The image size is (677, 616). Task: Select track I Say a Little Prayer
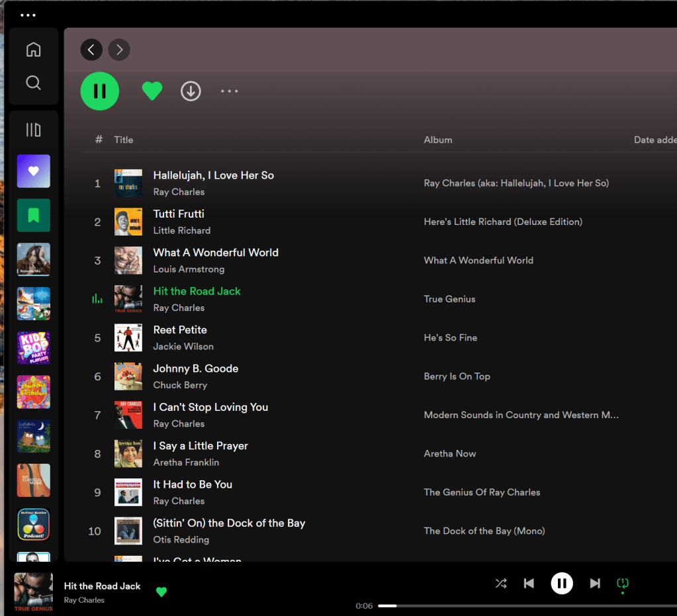[x=201, y=446]
